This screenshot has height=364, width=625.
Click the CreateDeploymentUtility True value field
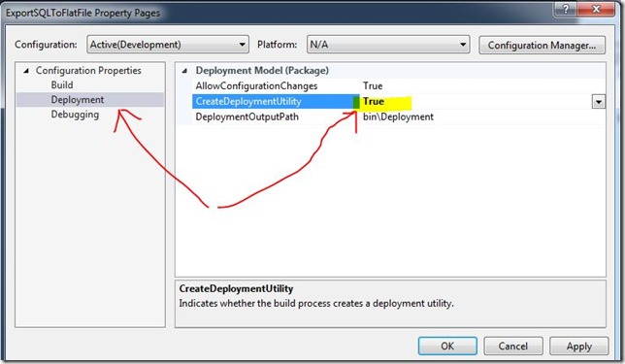[476, 101]
